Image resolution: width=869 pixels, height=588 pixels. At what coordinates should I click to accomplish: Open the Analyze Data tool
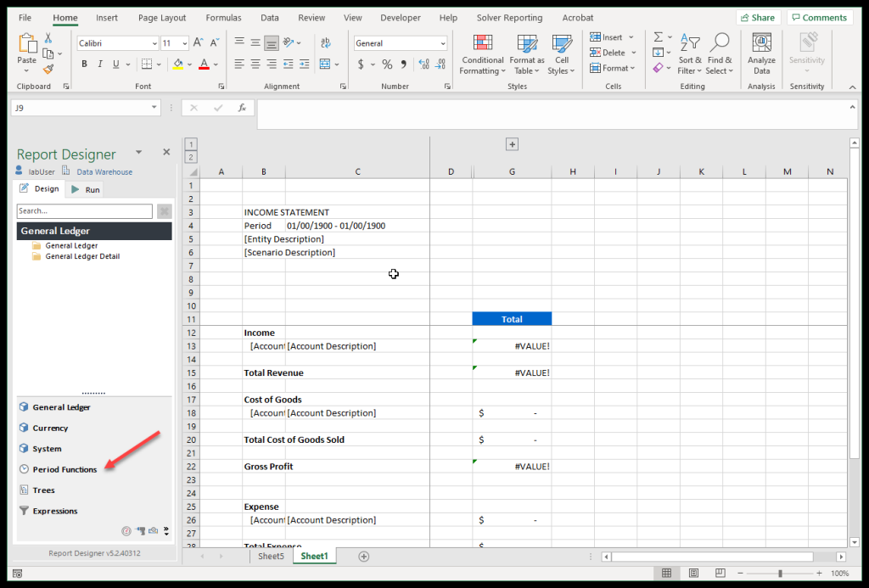pyautogui.click(x=761, y=54)
